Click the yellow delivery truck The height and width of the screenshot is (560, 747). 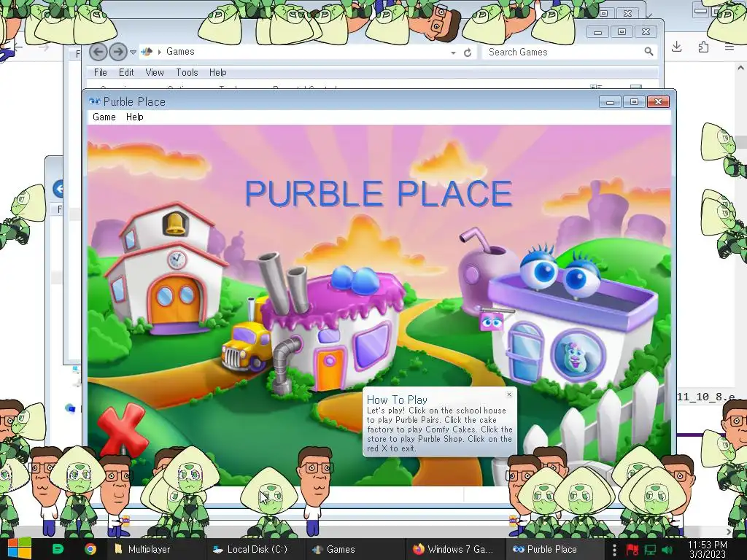pyautogui.click(x=245, y=346)
